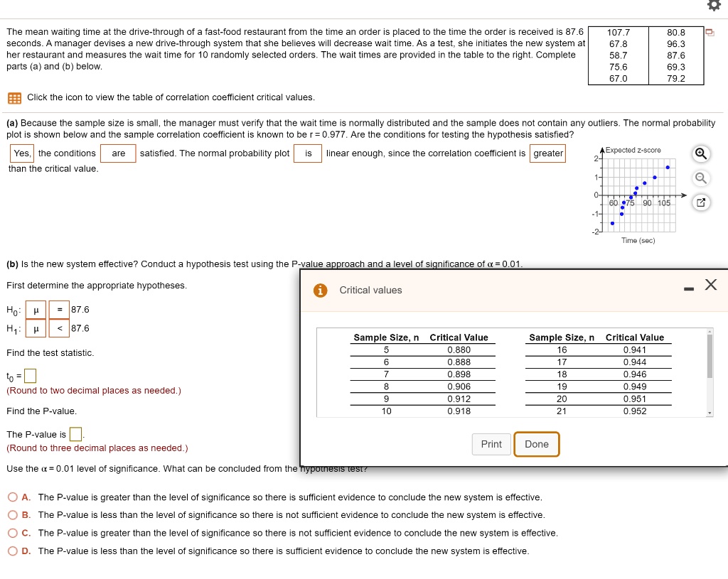The height and width of the screenshot is (579, 728).
Task: Click the right 'Critical Value' column header
Action: [635, 337]
